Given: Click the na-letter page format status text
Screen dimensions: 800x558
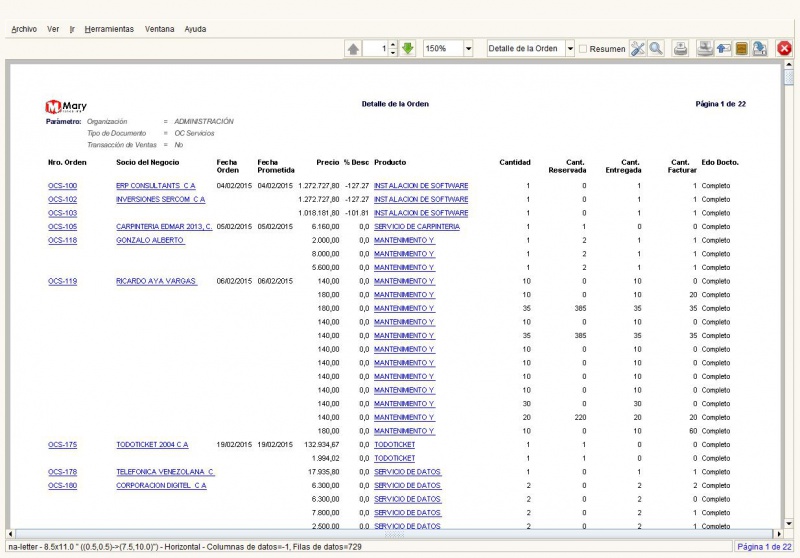Looking at the screenshot, I should tap(185, 547).
